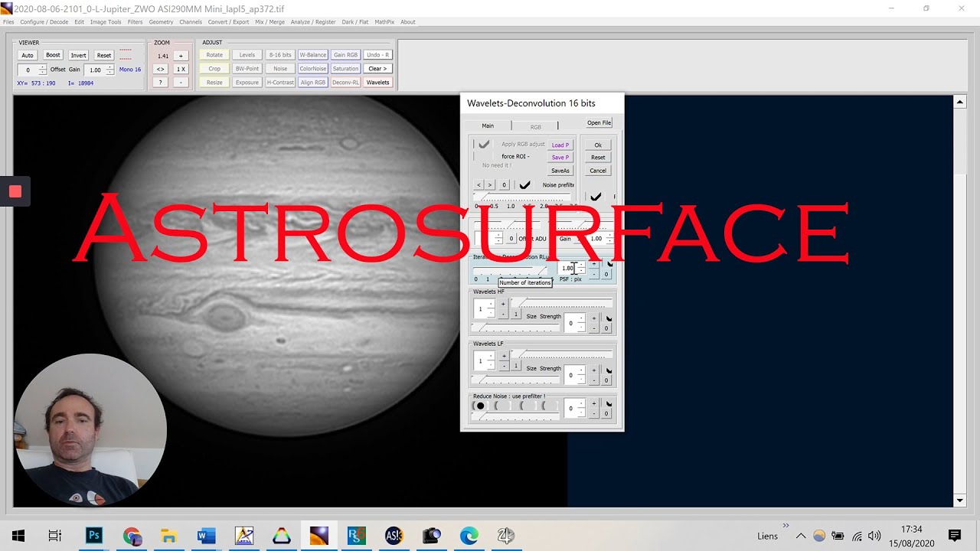
Task: Click the crescent icon in Wavelets HF section
Action: tap(609, 318)
